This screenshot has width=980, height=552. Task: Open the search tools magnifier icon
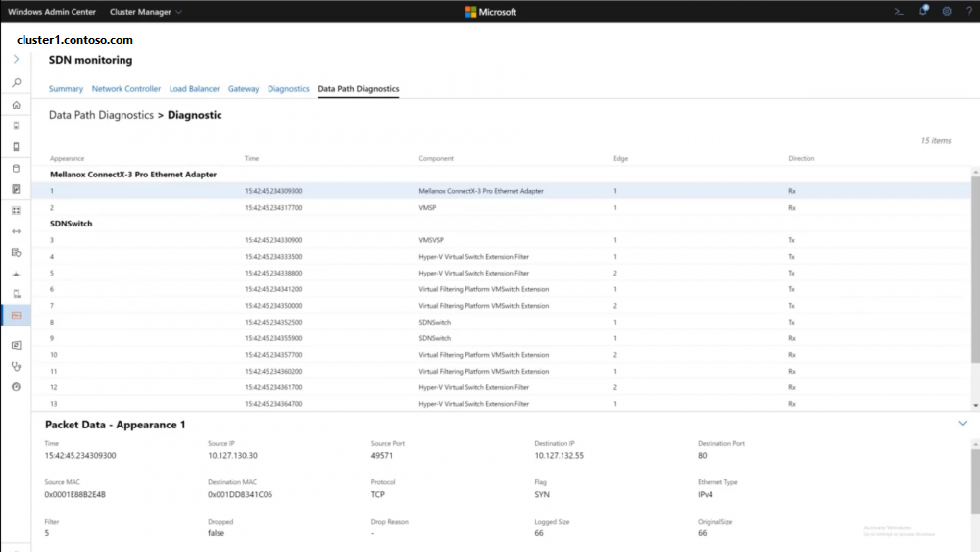[17, 82]
